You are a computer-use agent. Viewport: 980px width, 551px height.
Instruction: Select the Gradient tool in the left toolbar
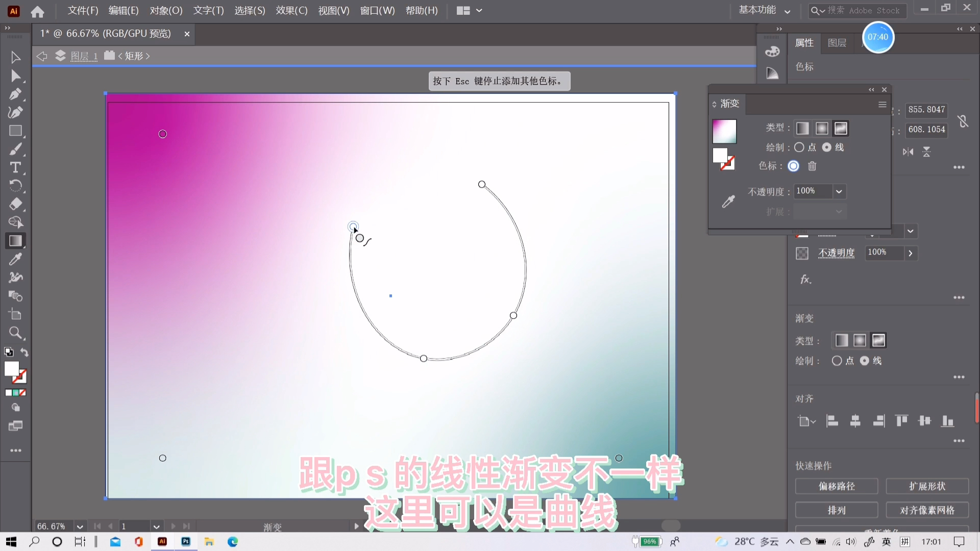[x=15, y=241]
